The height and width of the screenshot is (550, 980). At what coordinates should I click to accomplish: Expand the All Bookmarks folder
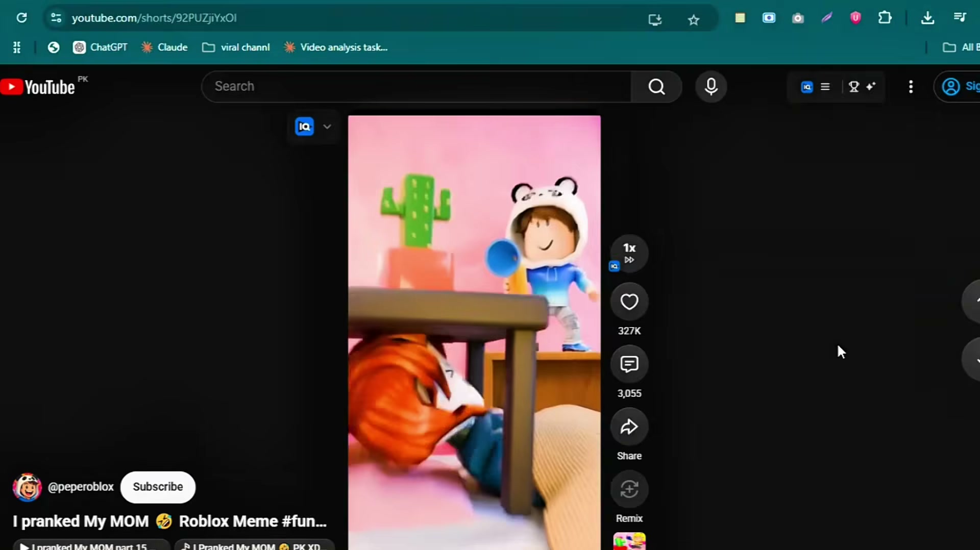[961, 47]
